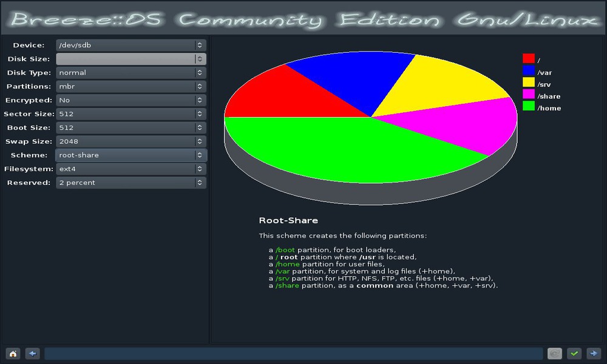Select the Filesystem dropdown set to ext4
607x364 pixels.
point(131,169)
